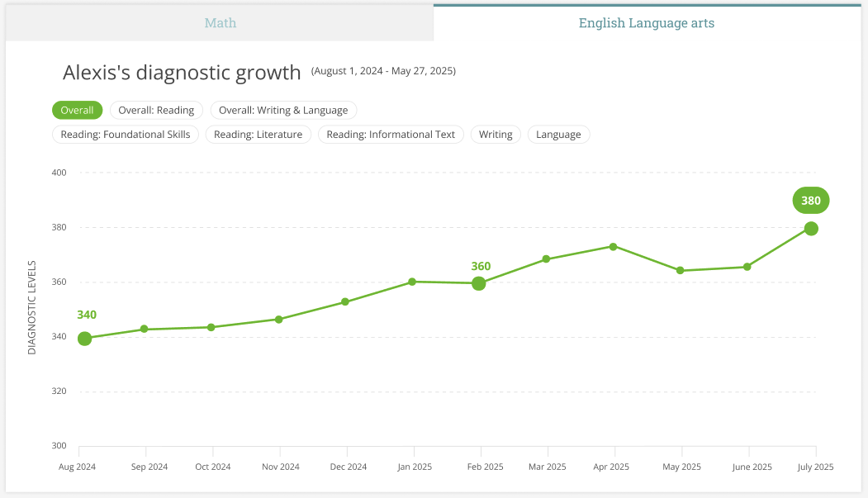
Task: Click the May 2025 data point
Action: click(681, 271)
